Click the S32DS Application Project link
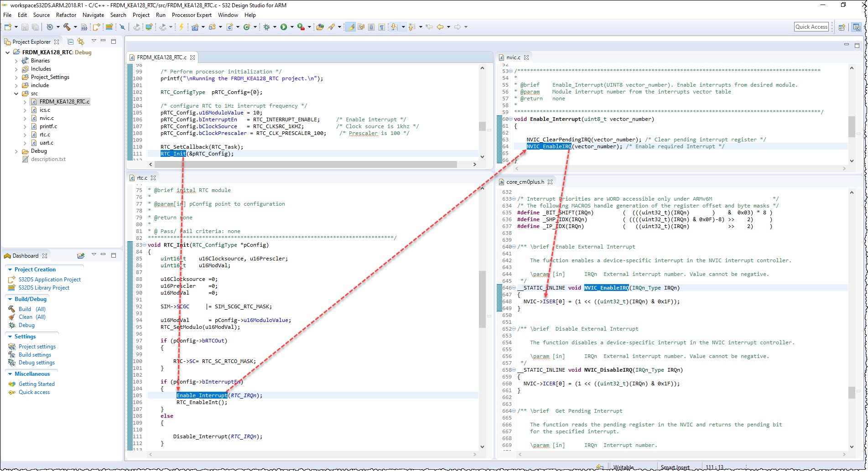868x472 pixels. tap(47, 279)
